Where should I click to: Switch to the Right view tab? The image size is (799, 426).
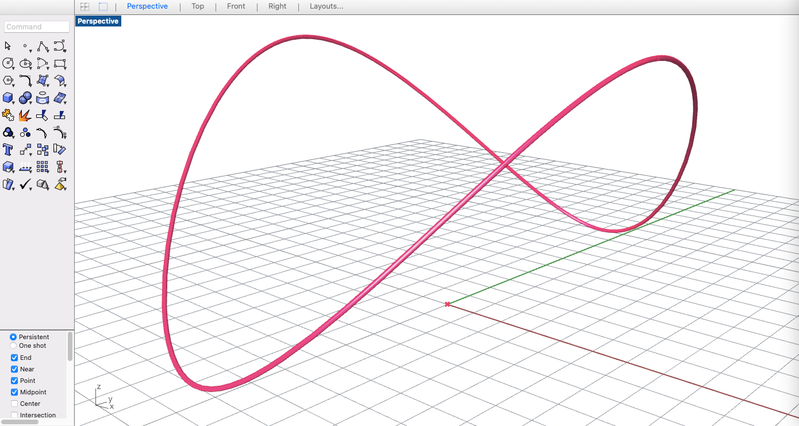[277, 6]
